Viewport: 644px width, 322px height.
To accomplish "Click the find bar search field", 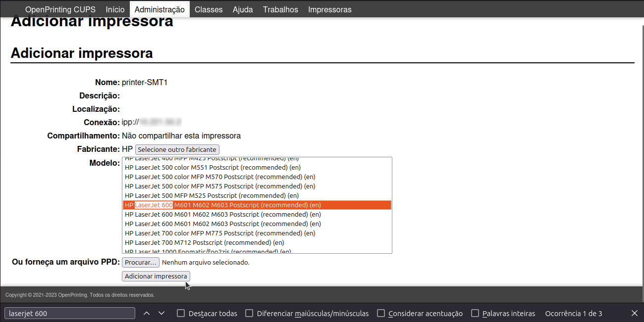I will [70, 313].
